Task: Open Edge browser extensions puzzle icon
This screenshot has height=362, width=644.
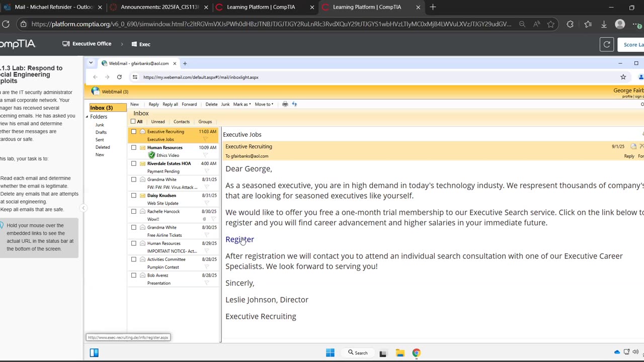Action: point(570,24)
